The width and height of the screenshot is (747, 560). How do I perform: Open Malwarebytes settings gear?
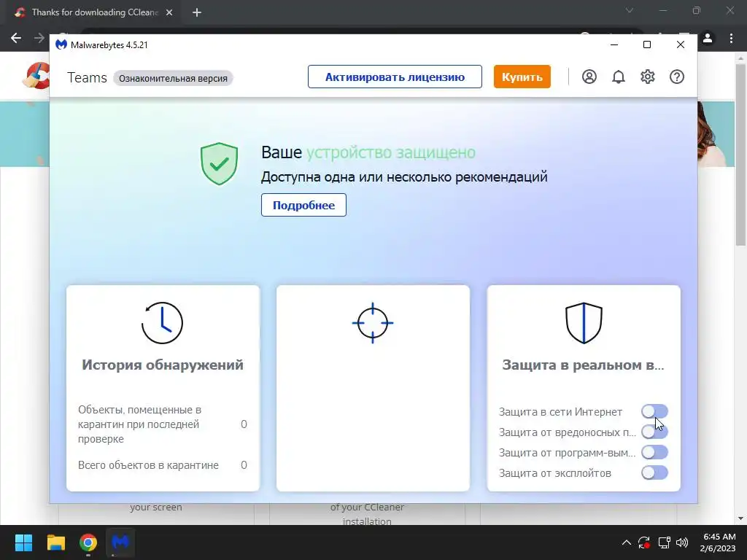tap(648, 77)
